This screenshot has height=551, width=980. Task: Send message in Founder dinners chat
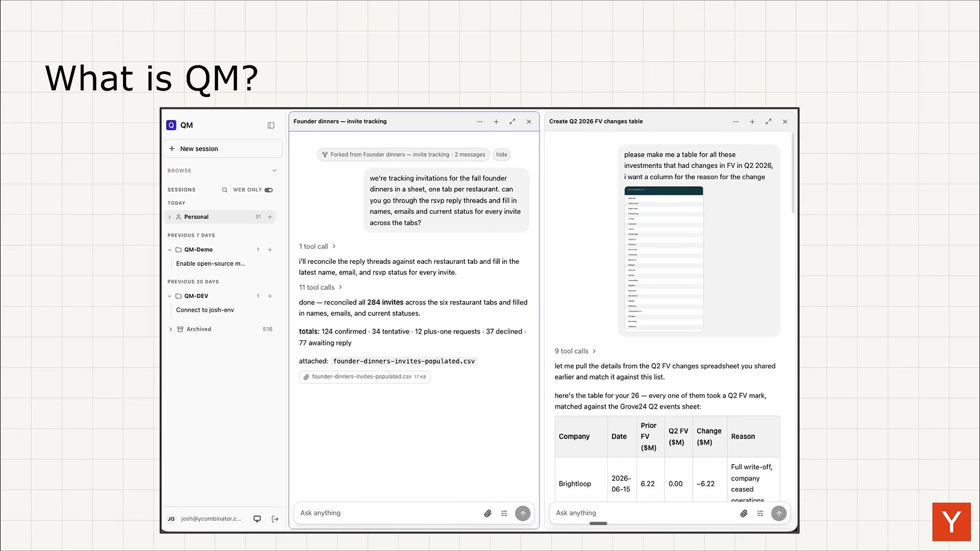(523, 513)
